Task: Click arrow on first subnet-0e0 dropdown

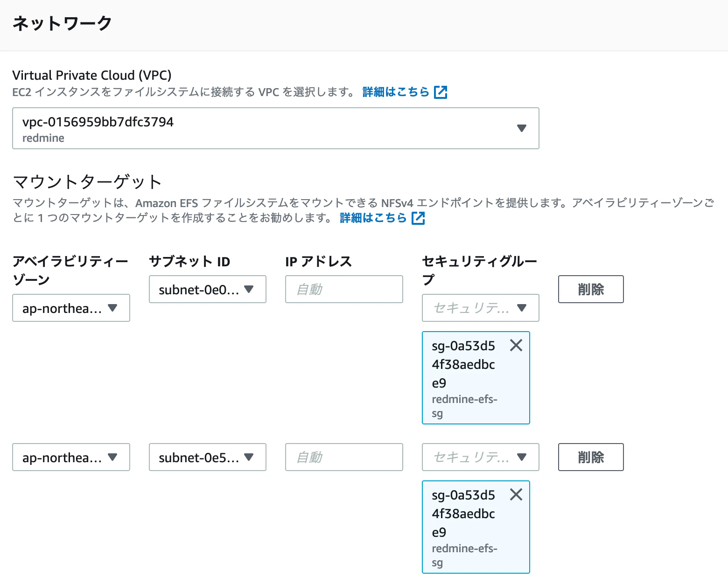Action: 249,289
